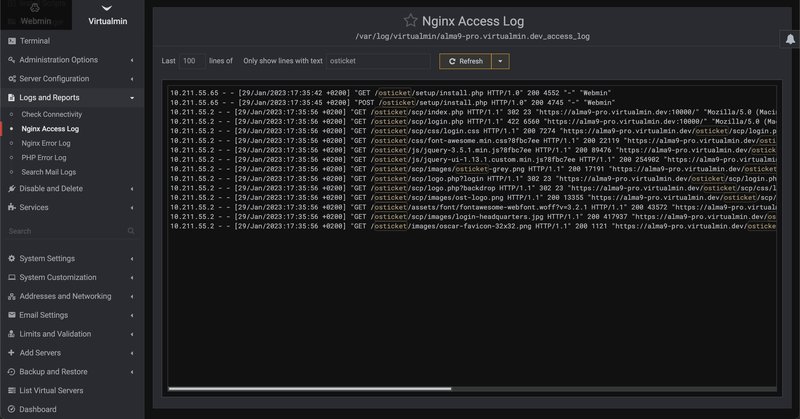Screen dimensions: 800x419
Task: Click the Add Servers plus icon
Action: pos(11,353)
